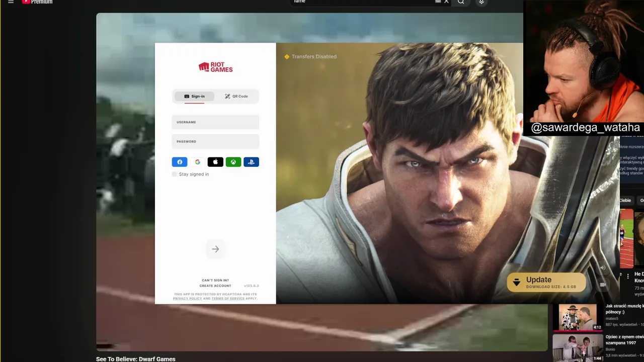This screenshot has height=362, width=644.
Task: Click the Jak stracić muszlę video title
Action: click(624, 308)
